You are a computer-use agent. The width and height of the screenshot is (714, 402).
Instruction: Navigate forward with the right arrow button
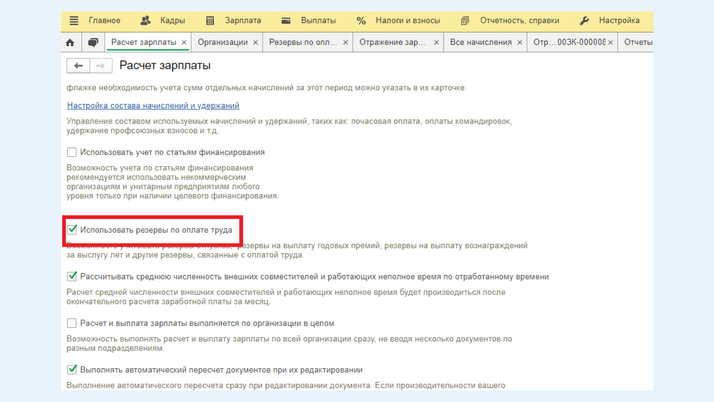coord(101,66)
